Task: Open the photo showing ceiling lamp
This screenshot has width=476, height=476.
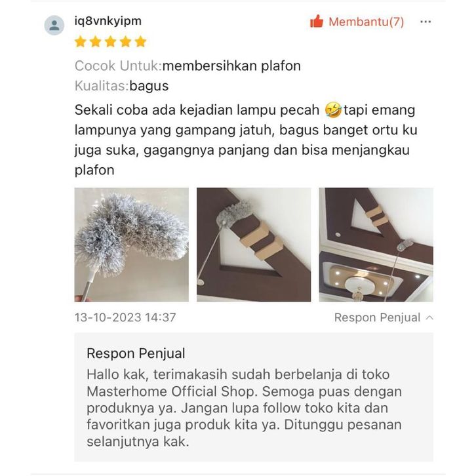Action: coord(376,245)
